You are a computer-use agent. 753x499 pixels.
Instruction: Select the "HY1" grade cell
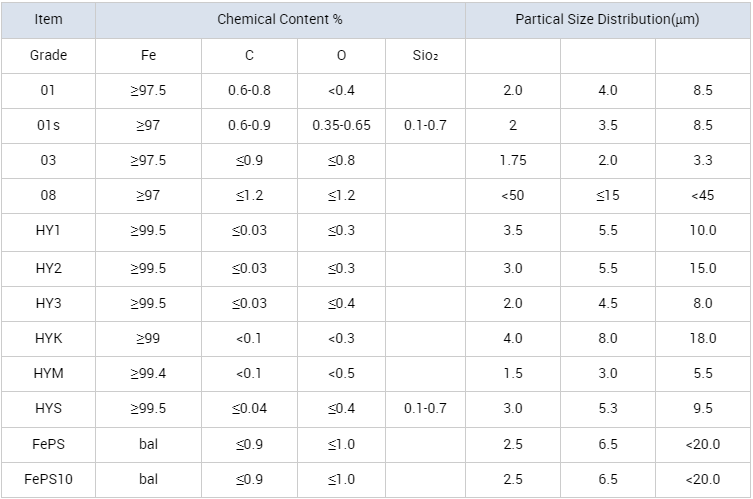click(48, 230)
